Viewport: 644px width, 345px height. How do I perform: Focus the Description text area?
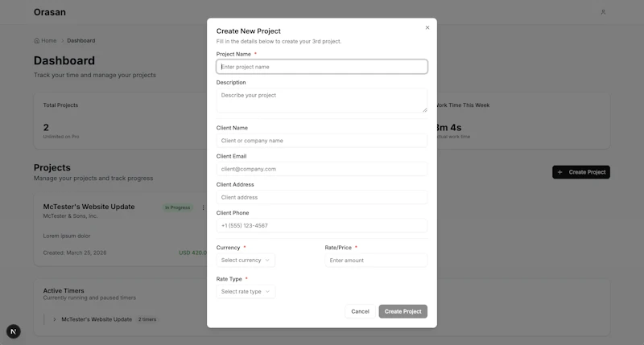(321, 100)
